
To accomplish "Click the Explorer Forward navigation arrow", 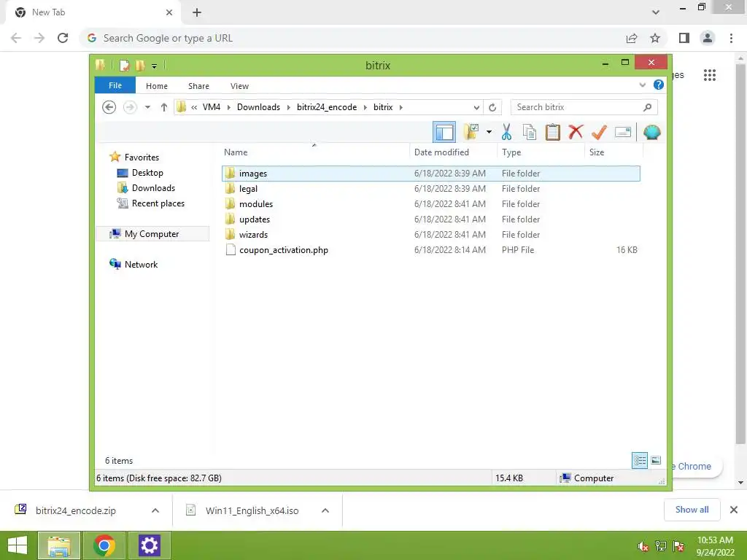I will coord(130,107).
